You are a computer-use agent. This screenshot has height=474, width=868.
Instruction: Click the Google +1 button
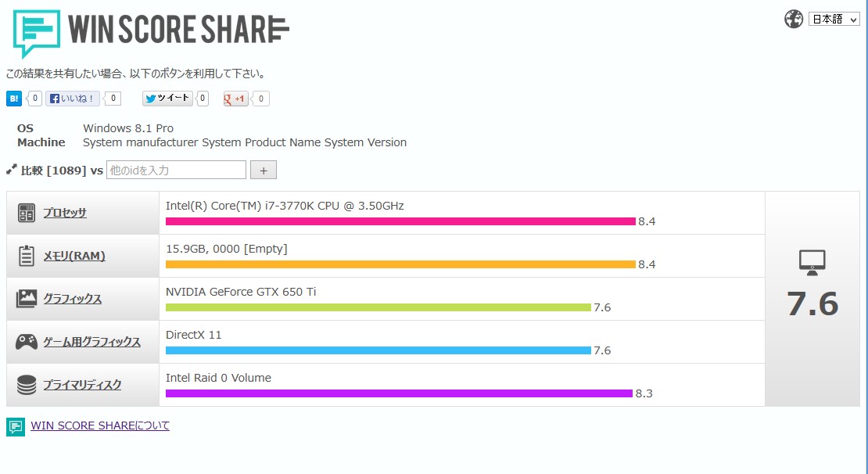point(236,99)
